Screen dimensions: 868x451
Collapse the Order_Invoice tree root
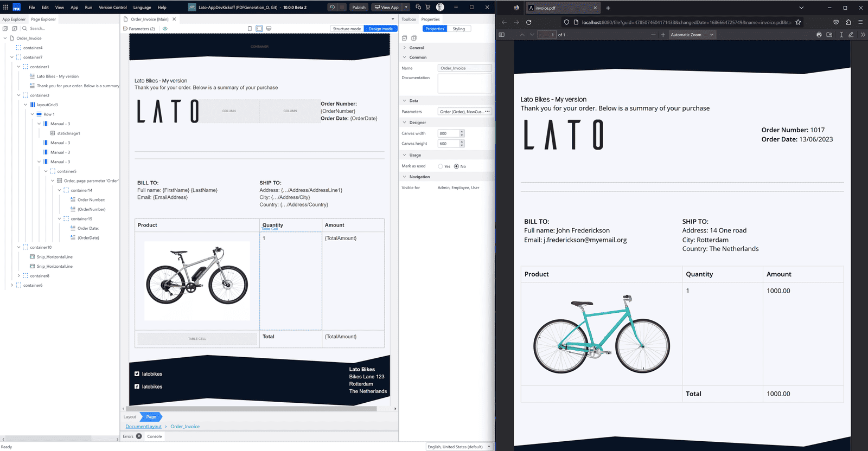pos(5,38)
